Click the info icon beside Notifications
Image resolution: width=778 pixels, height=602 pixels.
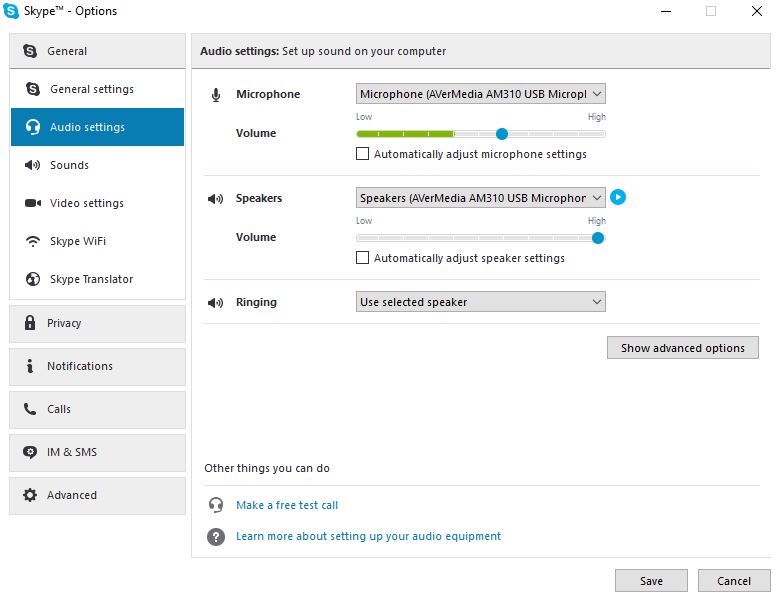tap(30, 366)
